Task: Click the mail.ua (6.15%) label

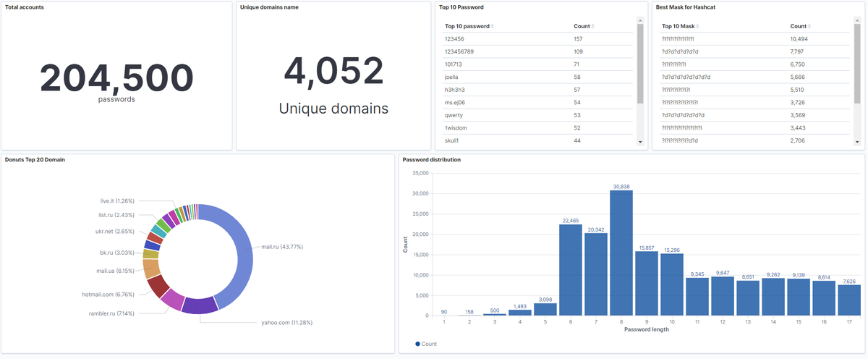Action: [115, 271]
